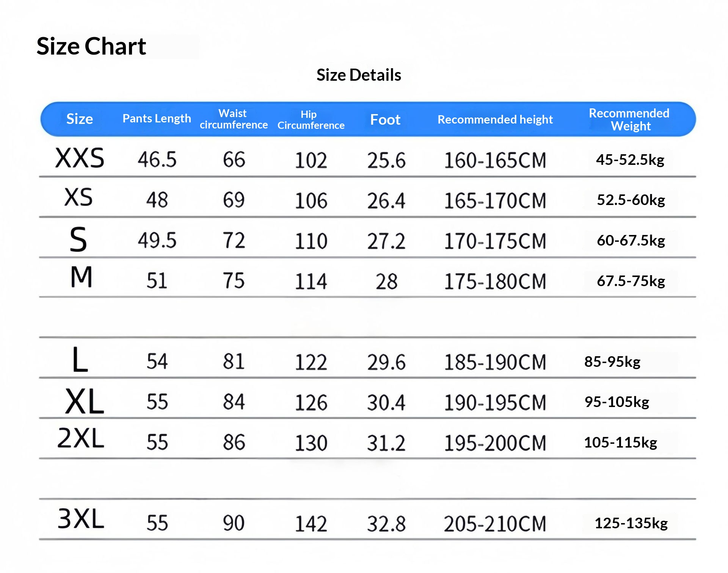
Task: Click the Size Chart title
Action: tap(91, 46)
